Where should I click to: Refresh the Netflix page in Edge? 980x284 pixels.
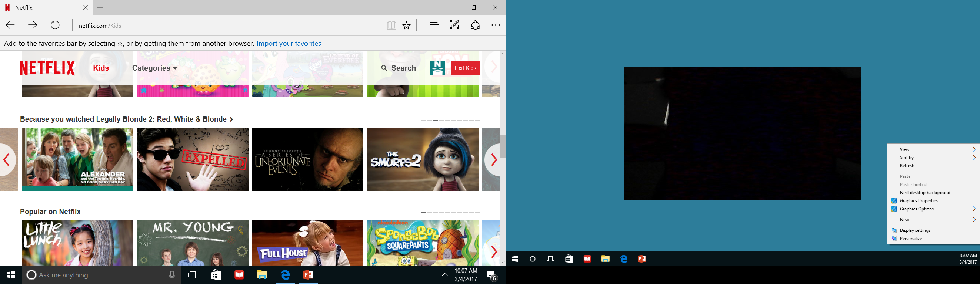(x=55, y=26)
